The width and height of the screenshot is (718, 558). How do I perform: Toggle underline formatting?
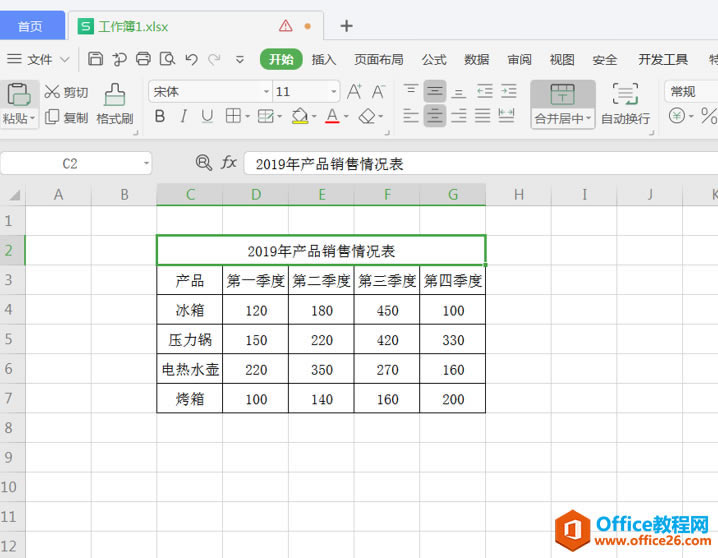[x=207, y=116]
